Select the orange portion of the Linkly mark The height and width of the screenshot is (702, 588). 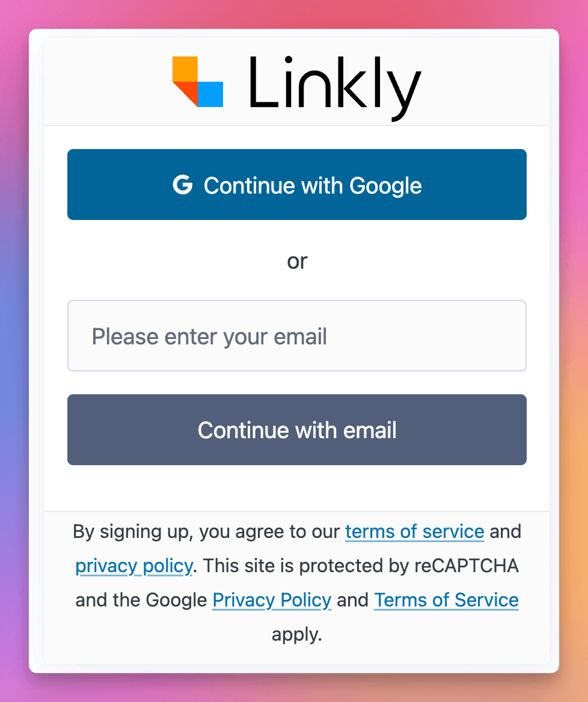[185, 67]
